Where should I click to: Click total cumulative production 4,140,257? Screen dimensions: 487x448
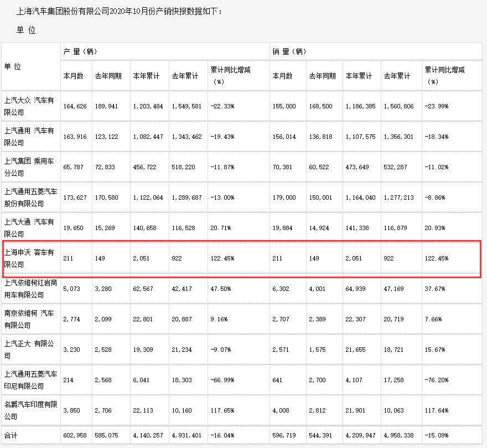pyautogui.click(x=148, y=435)
